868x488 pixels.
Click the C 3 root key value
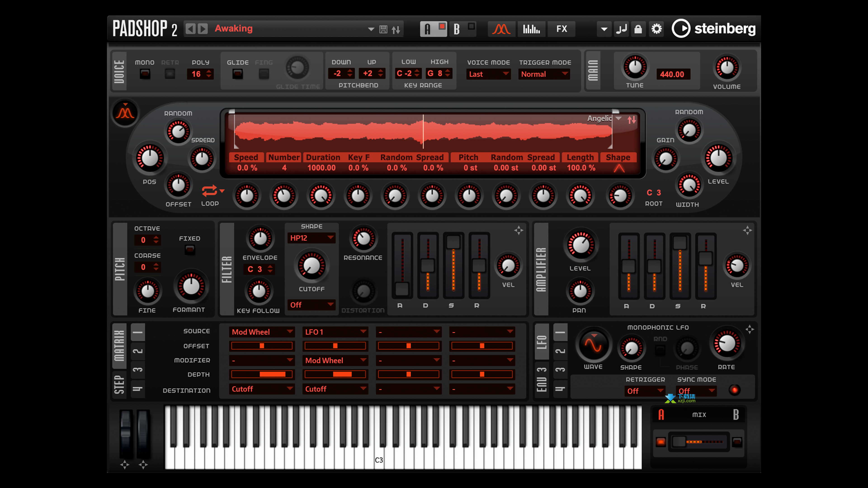[x=654, y=193]
